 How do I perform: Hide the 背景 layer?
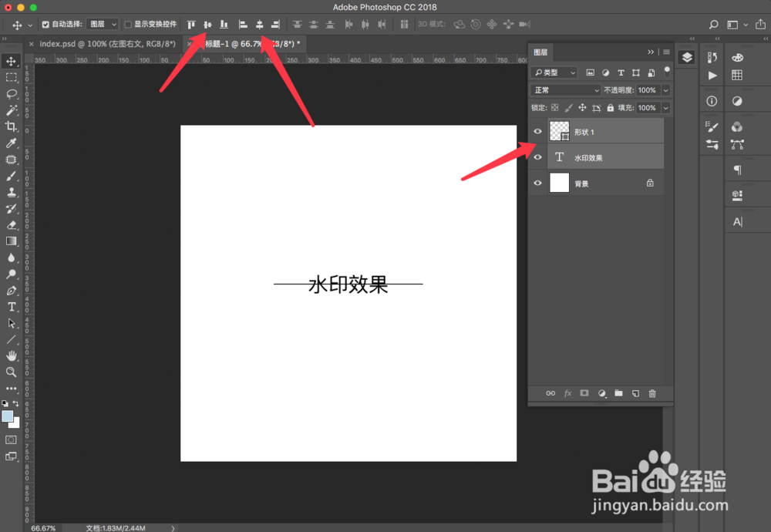pos(537,183)
